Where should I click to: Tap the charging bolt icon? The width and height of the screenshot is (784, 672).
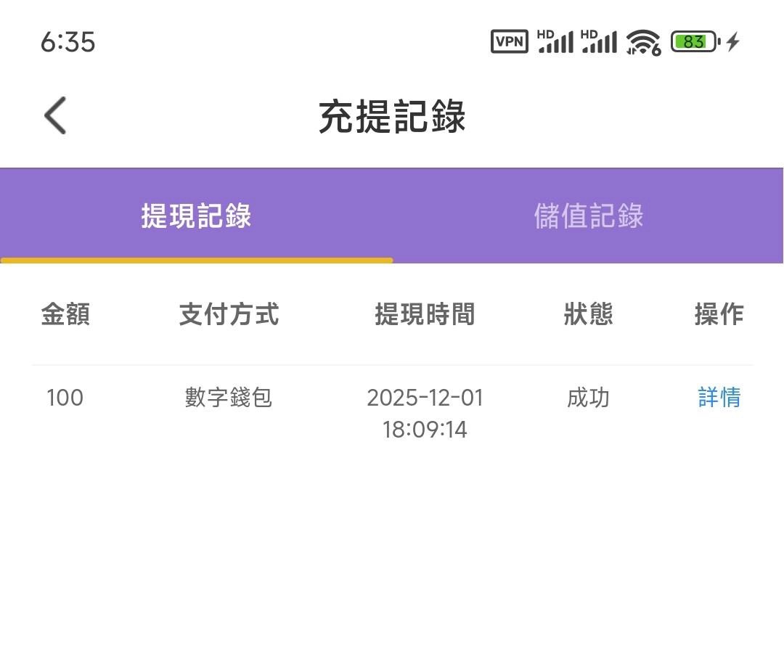point(733,41)
